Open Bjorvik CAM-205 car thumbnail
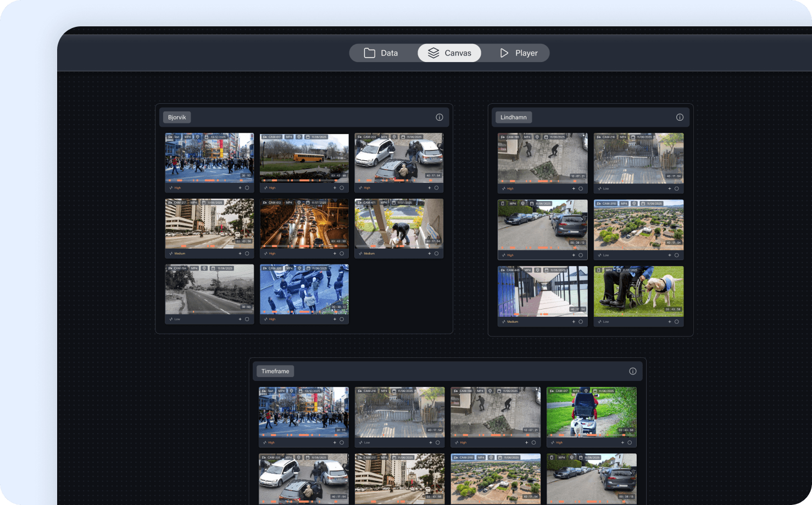 coord(399,159)
